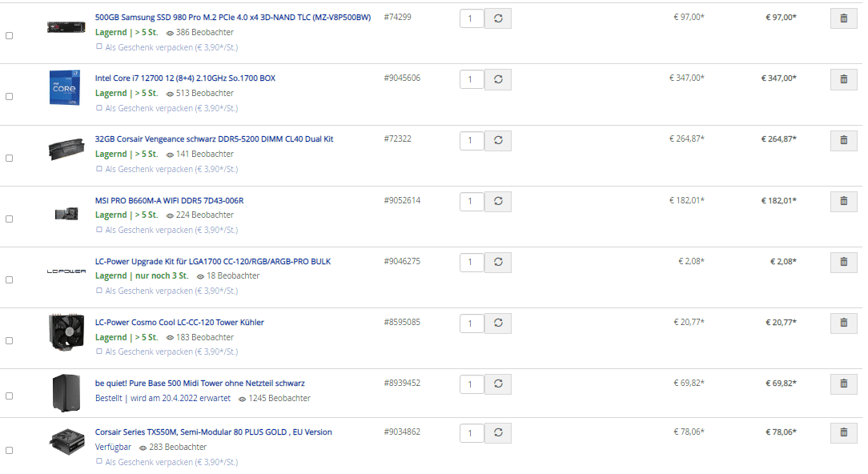Update quantity for LC-Power Upgrade Kit
The image size is (868, 474).
pyautogui.click(x=498, y=263)
